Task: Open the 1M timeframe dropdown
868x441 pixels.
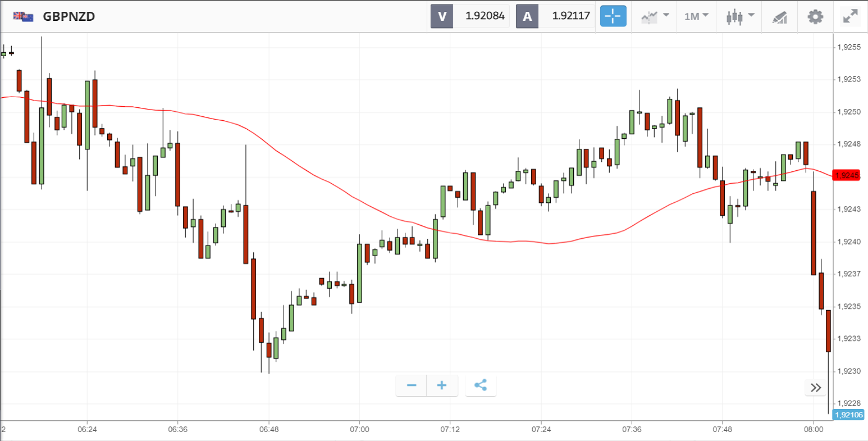Action: tap(696, 16)
